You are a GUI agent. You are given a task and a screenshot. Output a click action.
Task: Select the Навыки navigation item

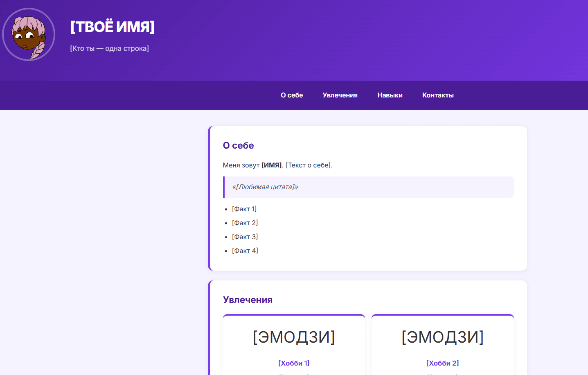coord(390,95)
